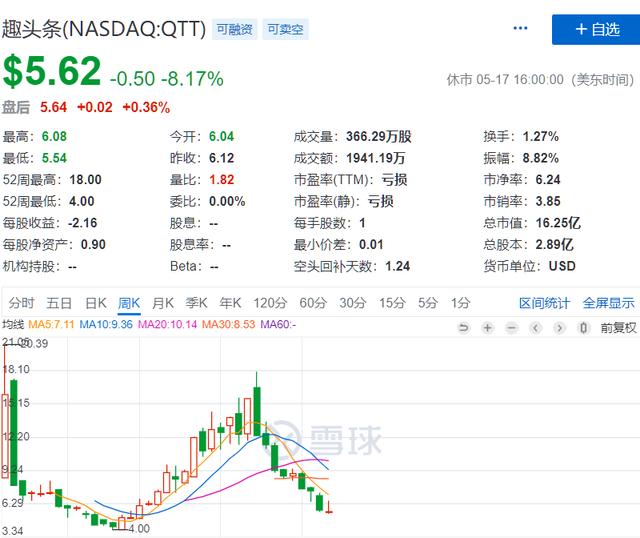This screenshot has width=640, height=538.
Task: Select the 周K chart tab
Action: coord(129,303)
